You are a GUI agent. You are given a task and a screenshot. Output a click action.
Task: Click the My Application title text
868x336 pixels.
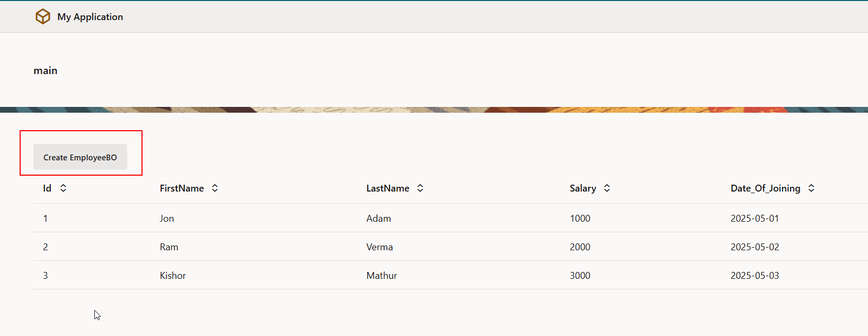pos(90,17)
